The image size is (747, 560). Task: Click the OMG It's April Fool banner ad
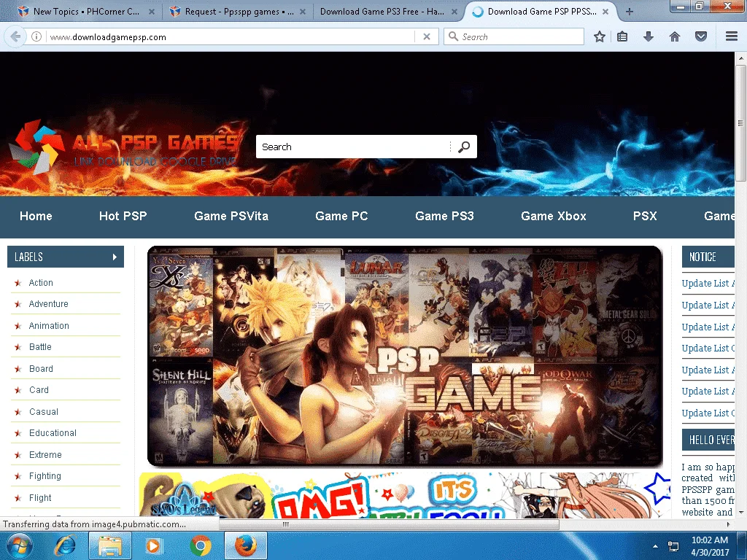click(405, 495)
